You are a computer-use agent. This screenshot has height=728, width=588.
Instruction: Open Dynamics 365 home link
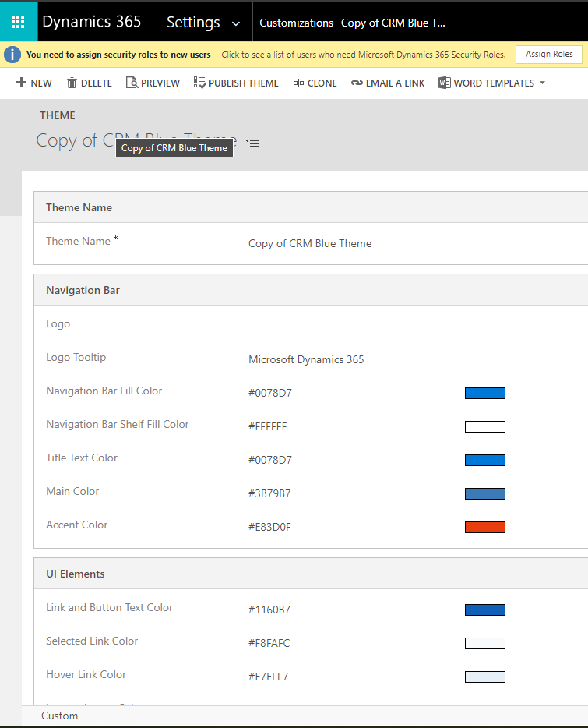pos(91,22)
